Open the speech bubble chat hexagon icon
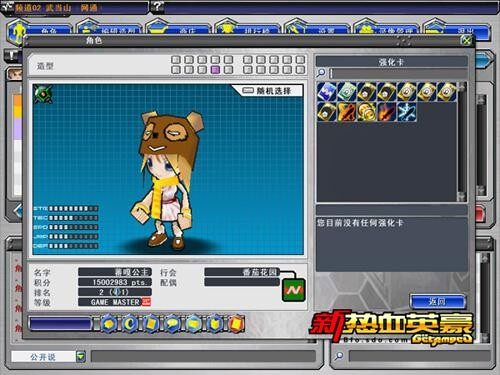Viewport: 500px width, 375px height. (173, 323)
